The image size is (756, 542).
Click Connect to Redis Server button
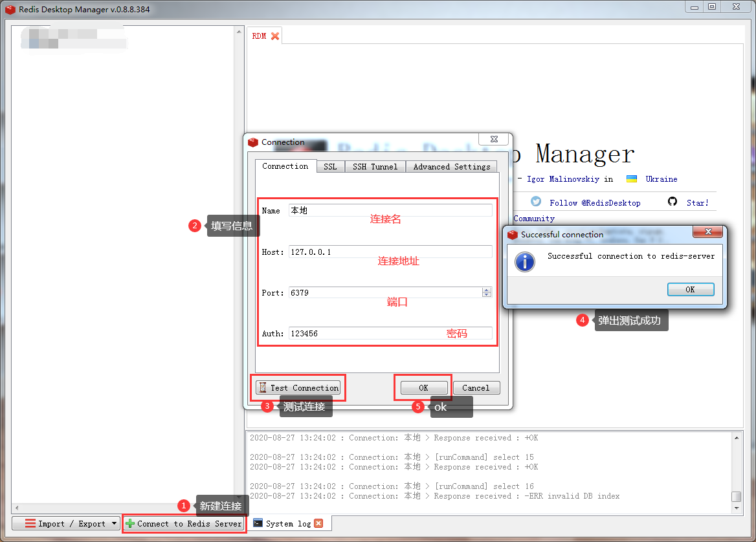pyautogui.click(x=184, y=523)
